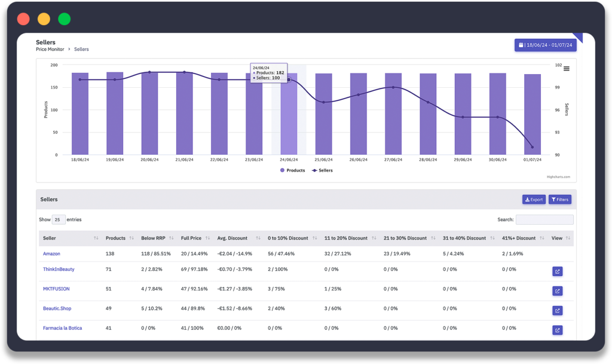Sort by 31 to 40% Discount arrows

pos(492,238)
